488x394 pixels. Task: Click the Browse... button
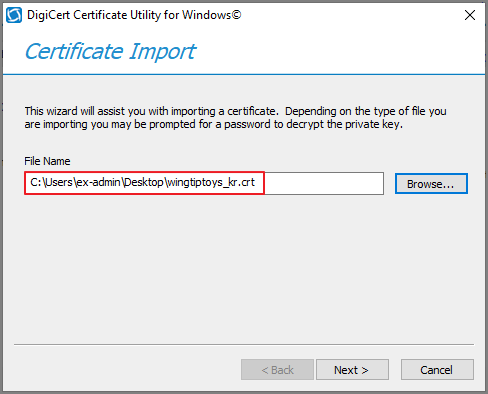pyautogui.click(x=431, y=183)
